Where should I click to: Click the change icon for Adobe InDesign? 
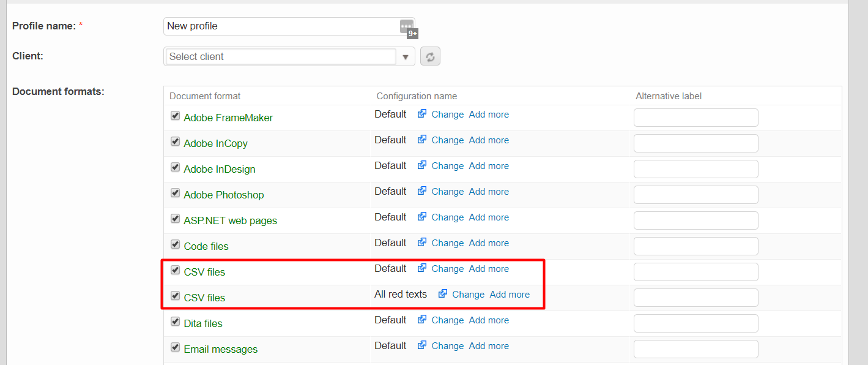422,165
